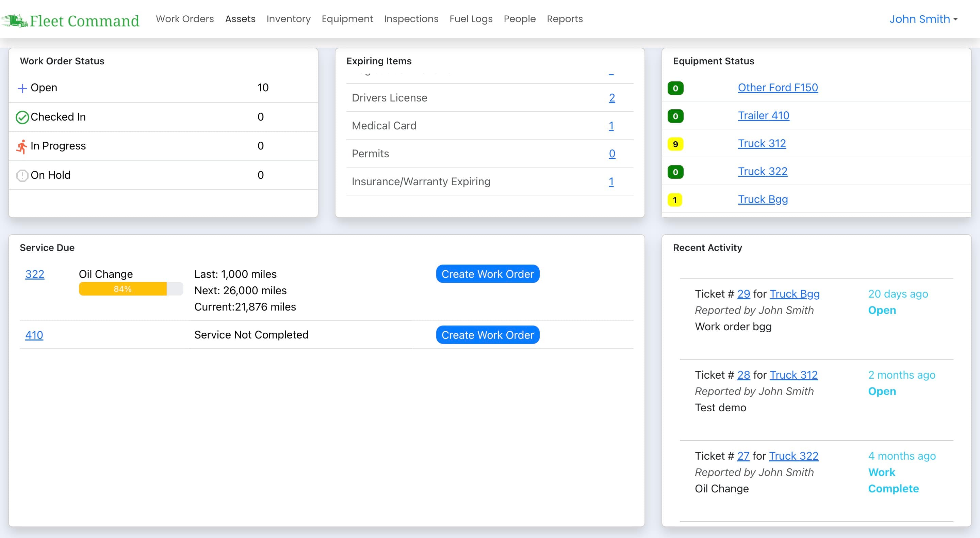The width and height of the screenshot is (980, 538).
Task: Click the Fleet Command brand title
Action: 84,21
